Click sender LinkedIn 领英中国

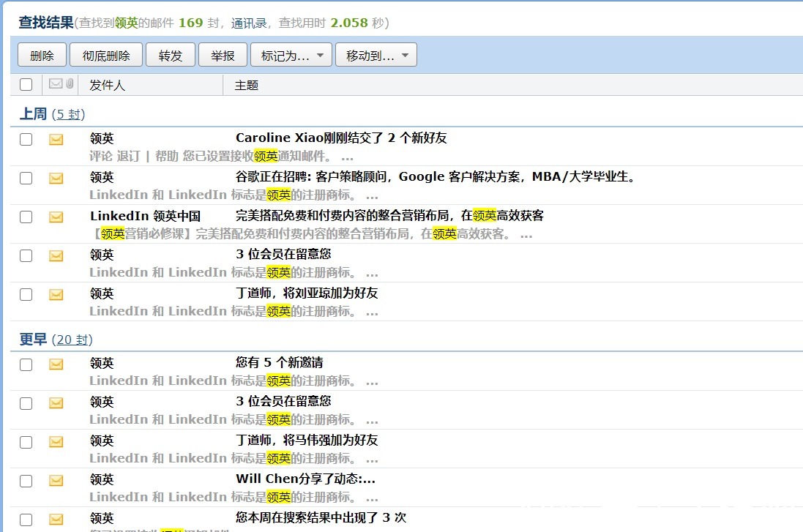[x=146, y=216]
